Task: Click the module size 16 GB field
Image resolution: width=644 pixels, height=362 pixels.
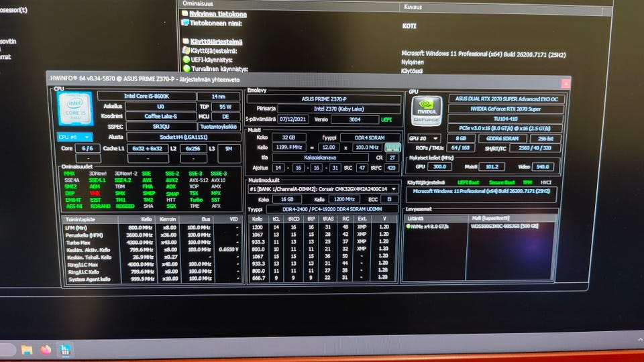Action: (x=286, y=199)
